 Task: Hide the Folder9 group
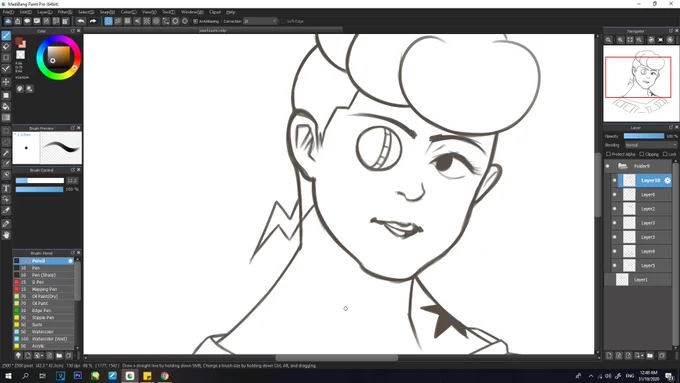coord(608,166)
